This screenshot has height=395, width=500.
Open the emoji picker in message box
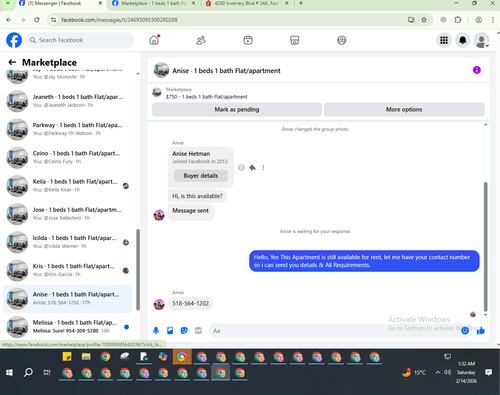click(465, 330)
